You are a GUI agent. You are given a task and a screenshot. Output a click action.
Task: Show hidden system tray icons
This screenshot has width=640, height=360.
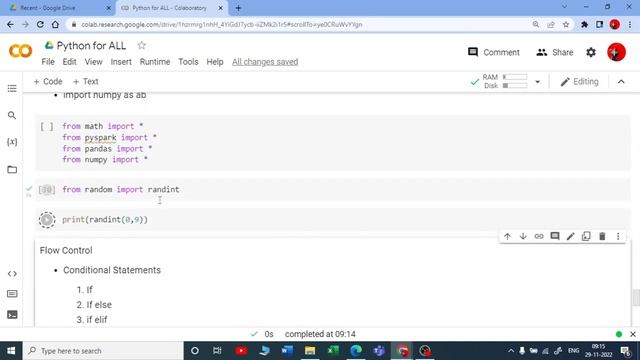click(x=511, y=351)
